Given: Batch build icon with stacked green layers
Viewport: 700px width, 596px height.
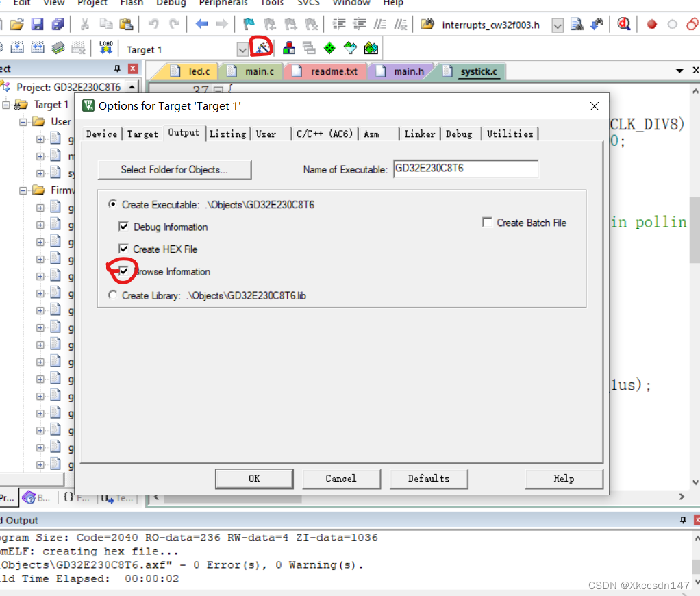Looking at the screenshot, I should 58,48.
